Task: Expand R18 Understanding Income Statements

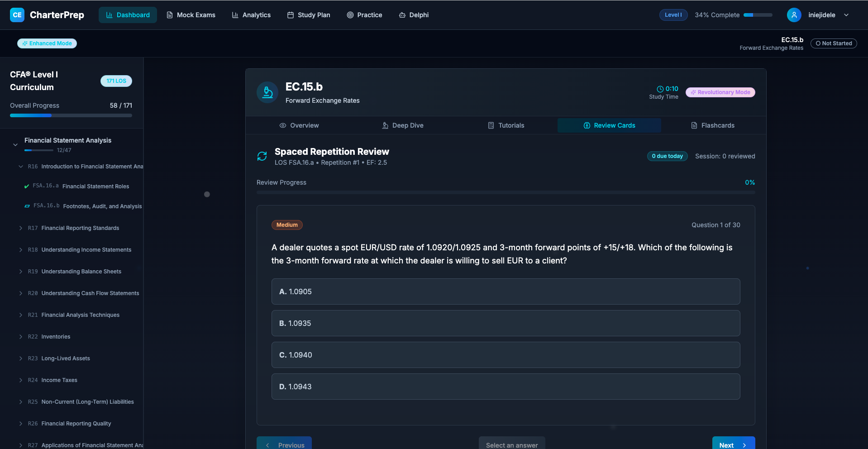Action: point(21,250)
